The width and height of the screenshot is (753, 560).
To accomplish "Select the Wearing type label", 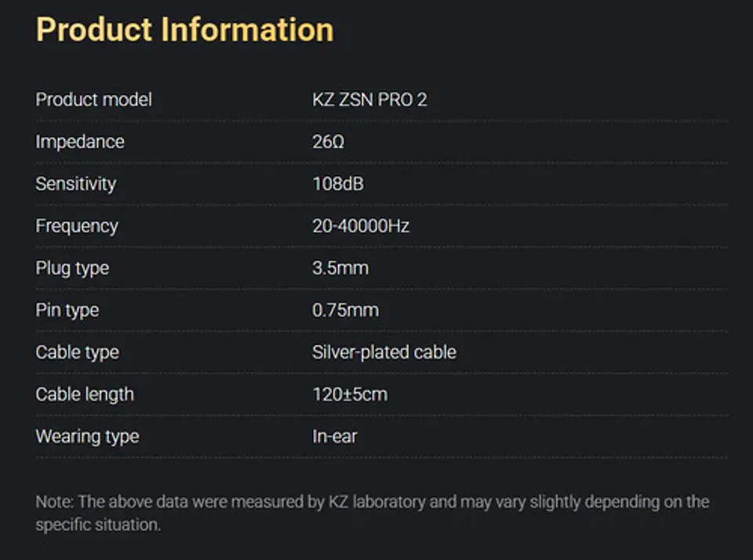I will click(x=87, y=437).
